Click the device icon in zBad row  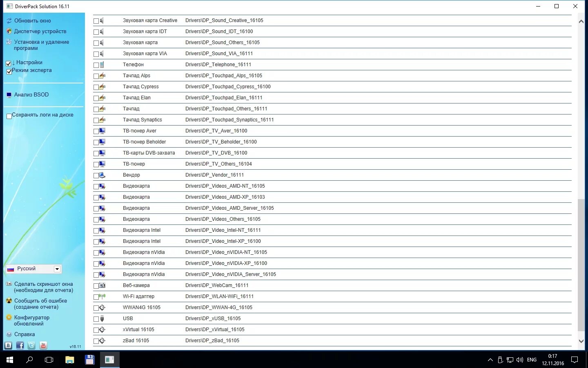[x=102, y=341]
